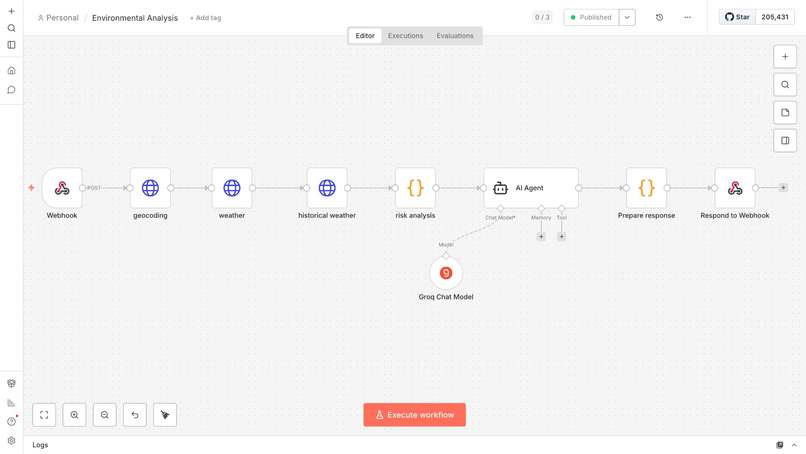
Task: Click the Execute workflow button
Action: pyautogui.click(x=414, y=415)
